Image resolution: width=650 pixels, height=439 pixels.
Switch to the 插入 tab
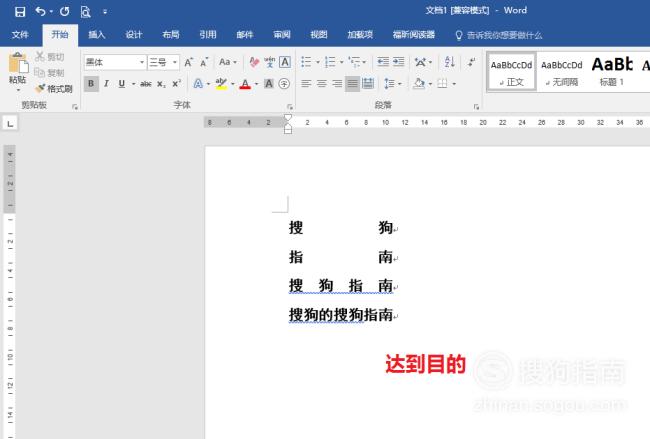[97, 34]
